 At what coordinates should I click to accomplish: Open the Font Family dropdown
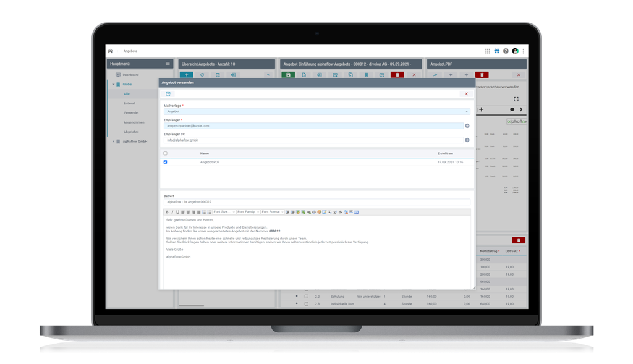tap(248, 212)
